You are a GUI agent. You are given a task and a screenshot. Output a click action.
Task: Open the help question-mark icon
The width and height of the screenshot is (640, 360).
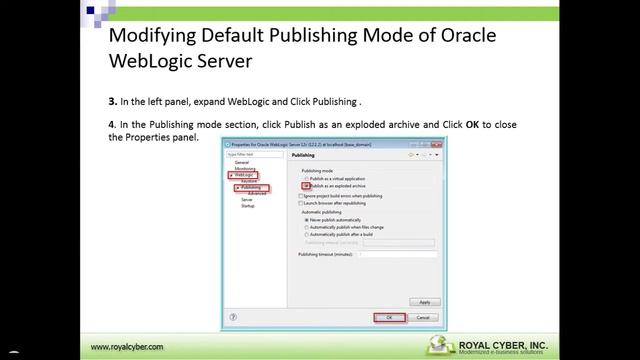pos(233,317)
